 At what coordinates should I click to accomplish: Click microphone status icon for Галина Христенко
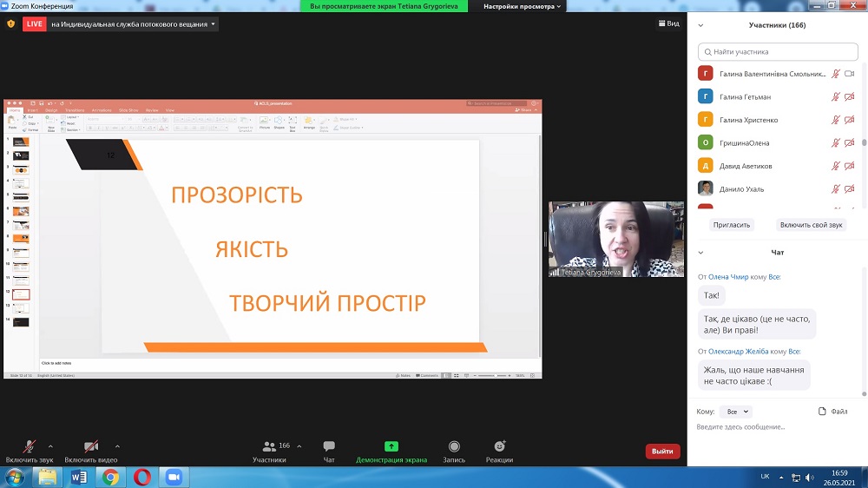click(835, 120)
